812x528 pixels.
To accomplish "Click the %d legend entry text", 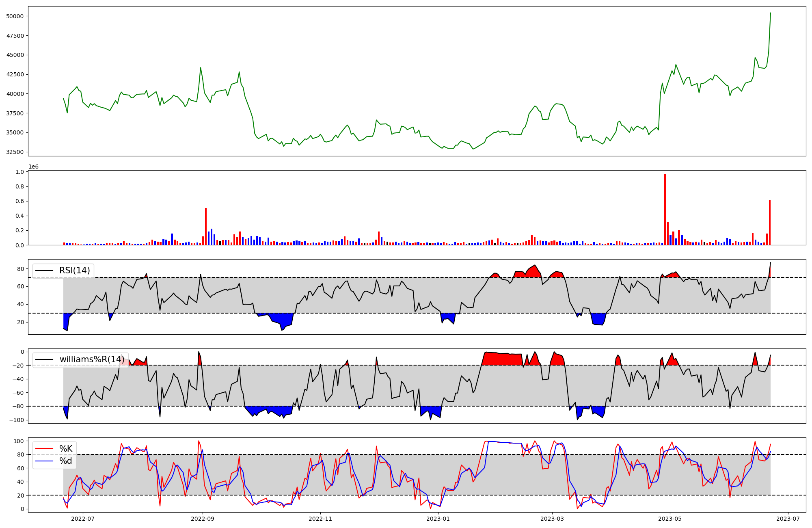I will click(66, 461).
